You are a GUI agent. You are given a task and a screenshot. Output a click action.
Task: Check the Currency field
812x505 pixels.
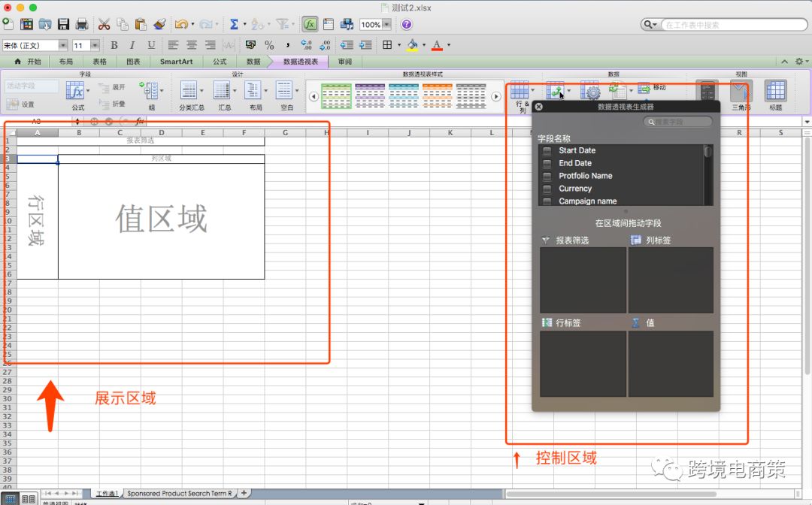point(547,189)
